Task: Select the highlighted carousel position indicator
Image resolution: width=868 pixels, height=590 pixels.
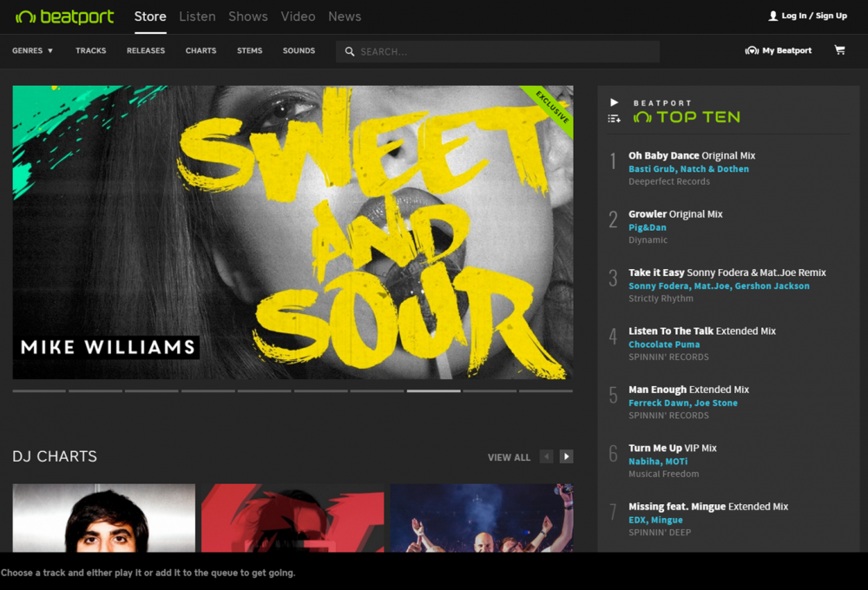Action: pyautogui.click(x=434, y=391)
